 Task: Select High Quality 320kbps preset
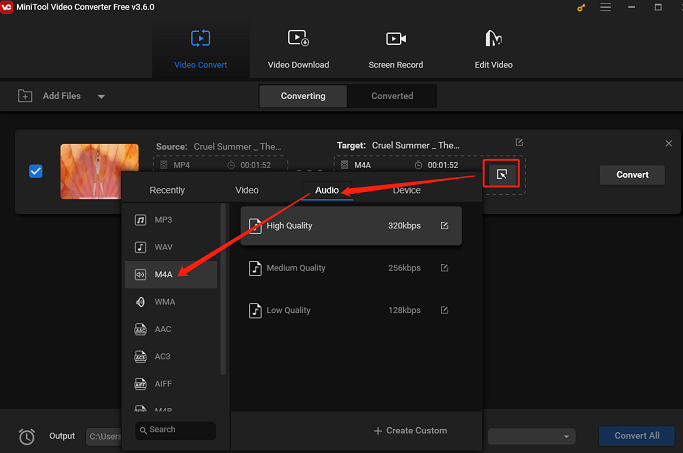coord(351,226)
